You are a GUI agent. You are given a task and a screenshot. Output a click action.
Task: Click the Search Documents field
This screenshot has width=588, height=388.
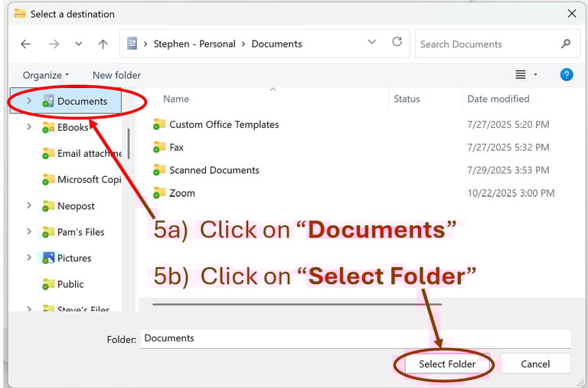pos(497,44)
